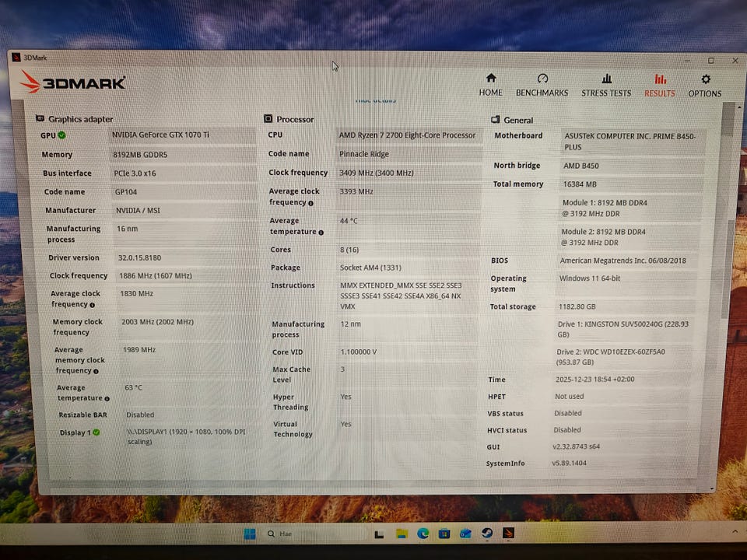Click the Options gear icon
Screen dimensions: 747x560
pos(706,79)
